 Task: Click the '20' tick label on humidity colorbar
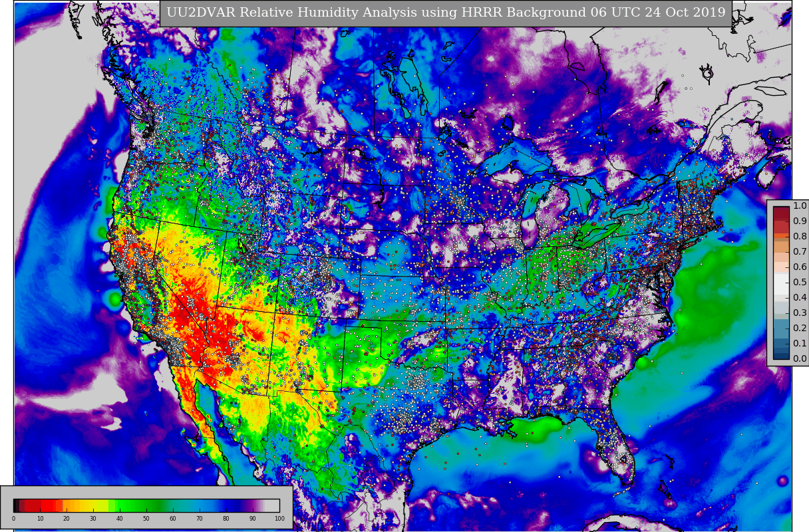(x=67, y=519)
